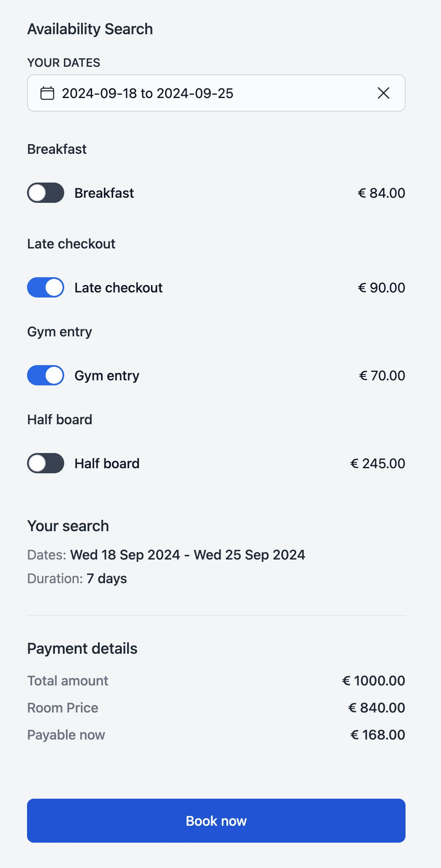Click the date range input field
Image resolution: width=441 pixels, height=868 pixels.
pyautogui.click(x=211, y=93)
